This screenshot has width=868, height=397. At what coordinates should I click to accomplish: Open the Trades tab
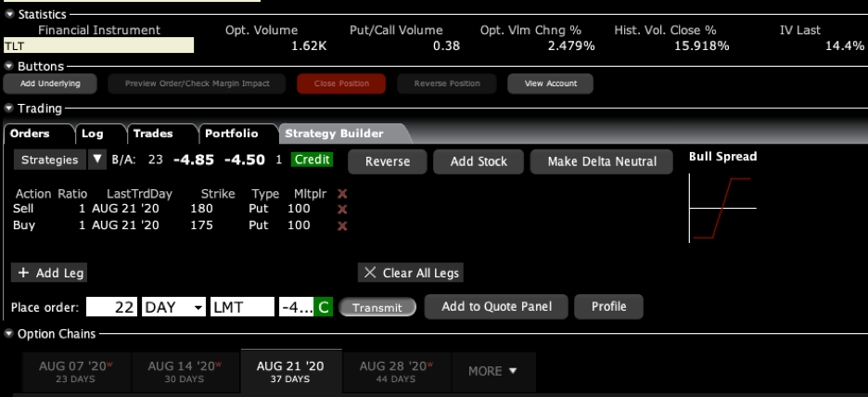click(159, 134)
